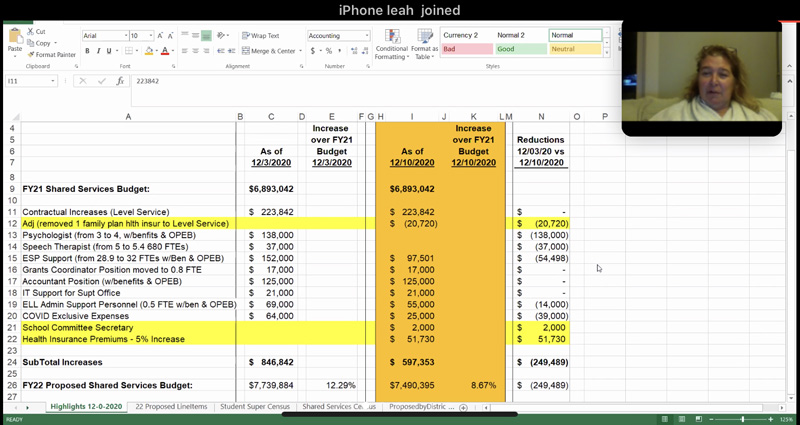Click the Accounting dollar format icon
800x425 pixels.
[x=313, y=51]
